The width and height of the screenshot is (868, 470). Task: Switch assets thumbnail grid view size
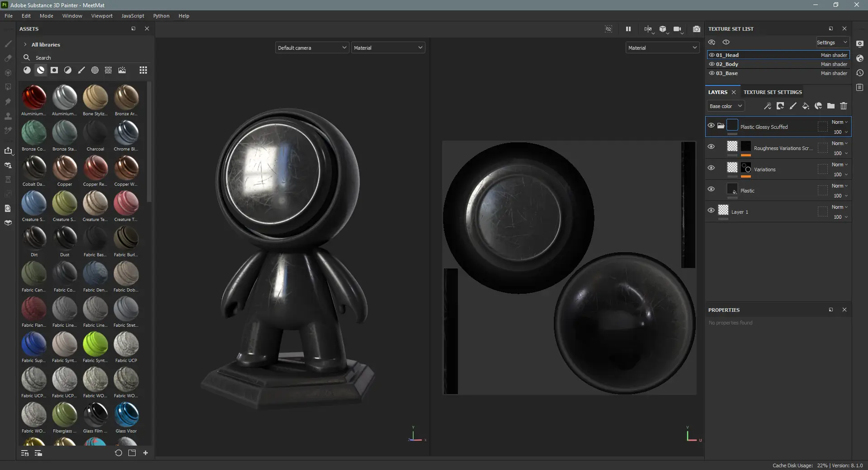point(143,70)
